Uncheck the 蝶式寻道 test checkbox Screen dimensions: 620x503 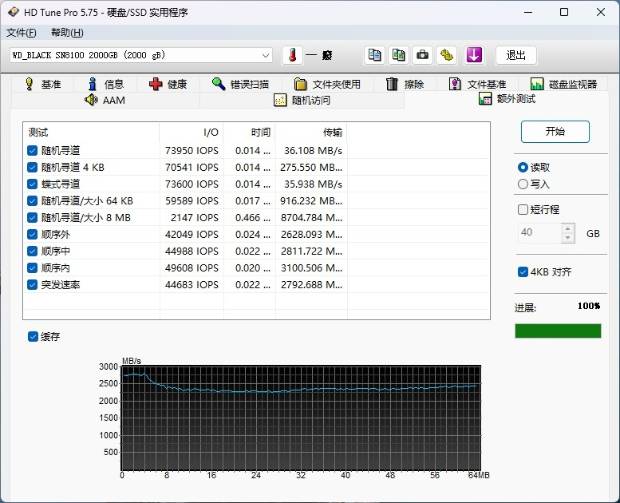tap(32, 184)
